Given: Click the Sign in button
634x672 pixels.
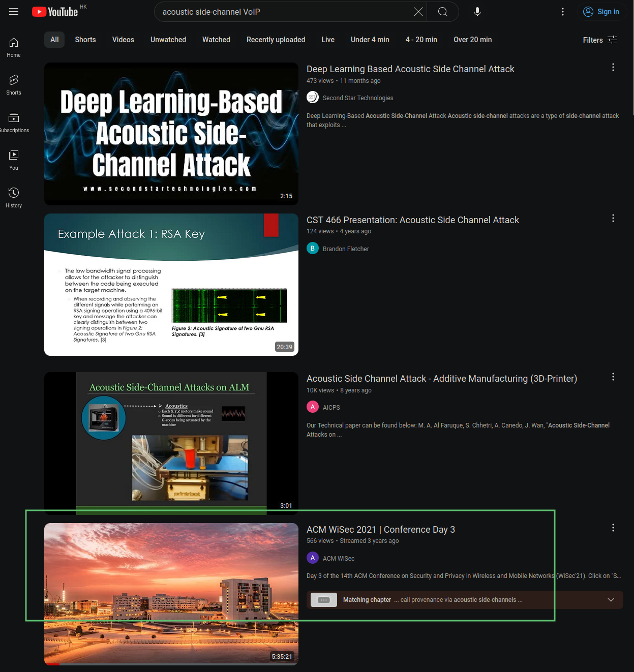Looking at the screenshot, I should tap(601, 12).
